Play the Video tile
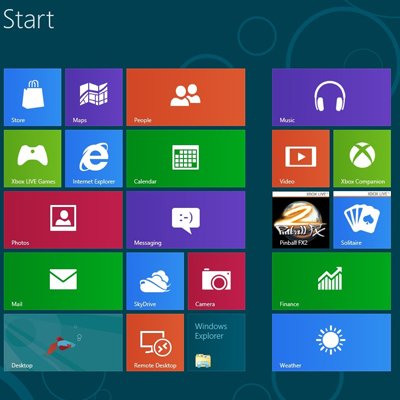400x400 pixels. (x=301, y=158)
